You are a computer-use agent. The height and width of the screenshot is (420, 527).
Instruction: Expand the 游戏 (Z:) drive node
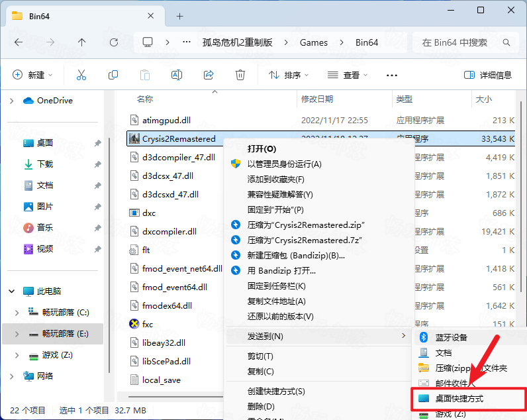[x=17, y=355]
